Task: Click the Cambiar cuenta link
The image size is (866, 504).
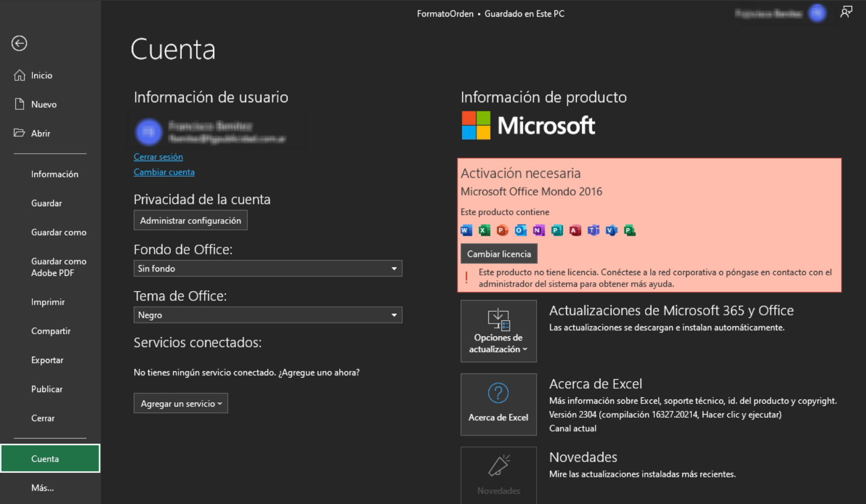Action: tap(164, 172)
